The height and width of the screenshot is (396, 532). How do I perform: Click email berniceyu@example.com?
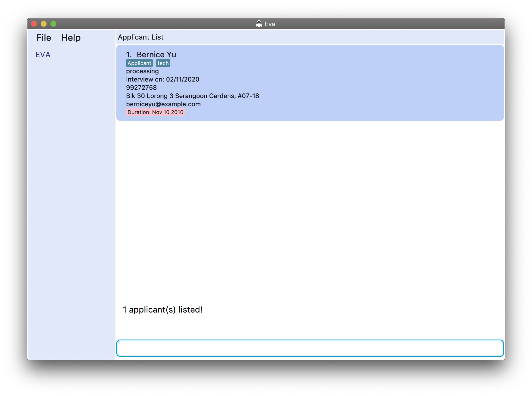pyautogui.click(x=163, y=104)
